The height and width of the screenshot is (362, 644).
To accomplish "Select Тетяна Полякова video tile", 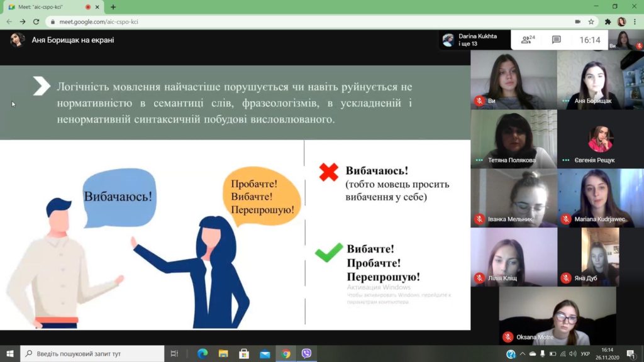I will 514,139.
